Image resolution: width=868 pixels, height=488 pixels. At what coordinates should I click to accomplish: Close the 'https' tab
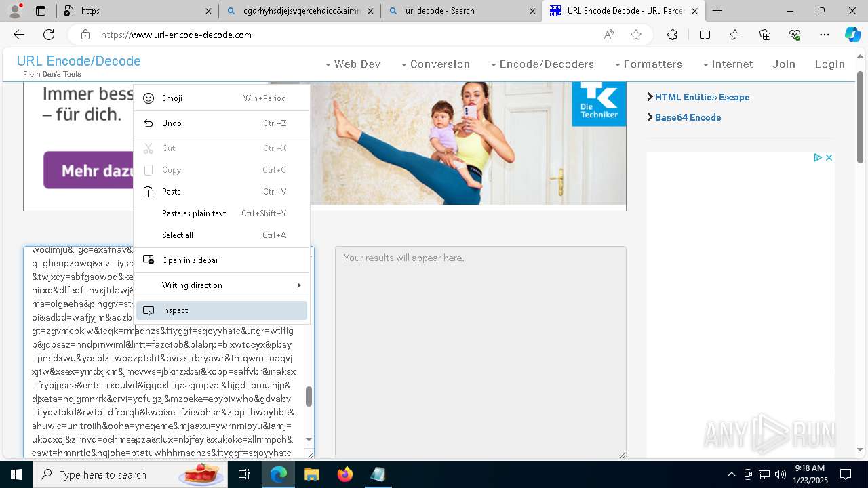pos(208,11)
